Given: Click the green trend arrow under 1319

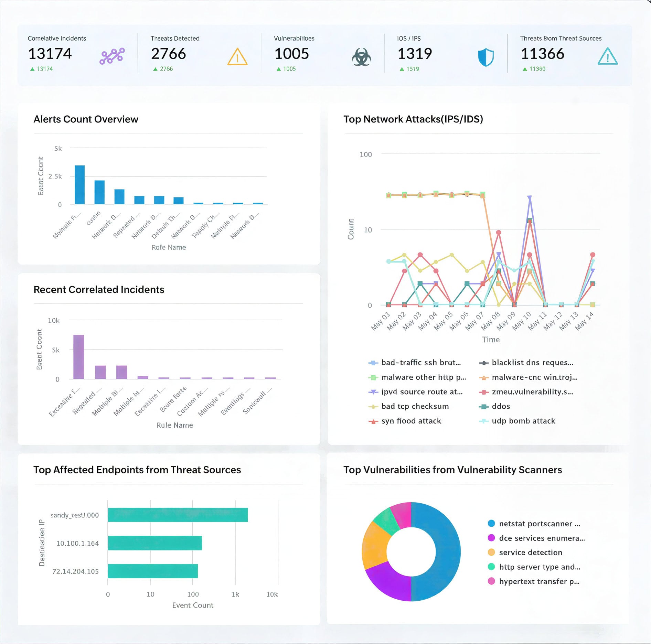Looking at the screenshot, I should [402, 69].
